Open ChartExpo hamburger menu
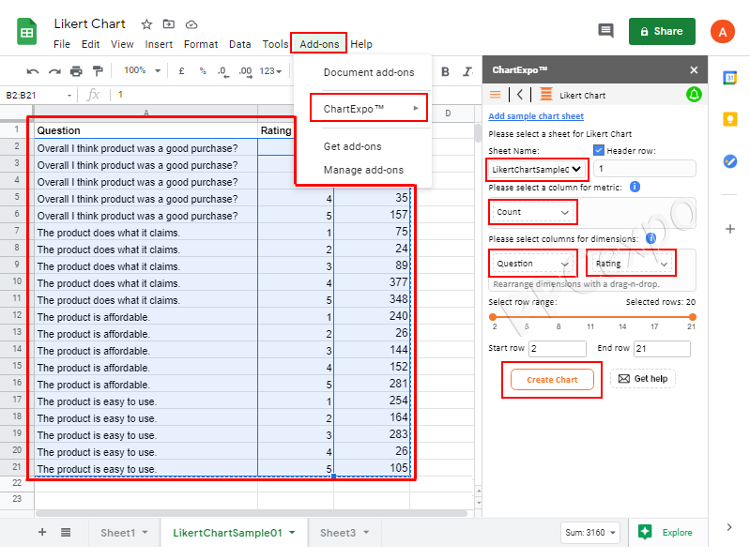 coord(495,95)
